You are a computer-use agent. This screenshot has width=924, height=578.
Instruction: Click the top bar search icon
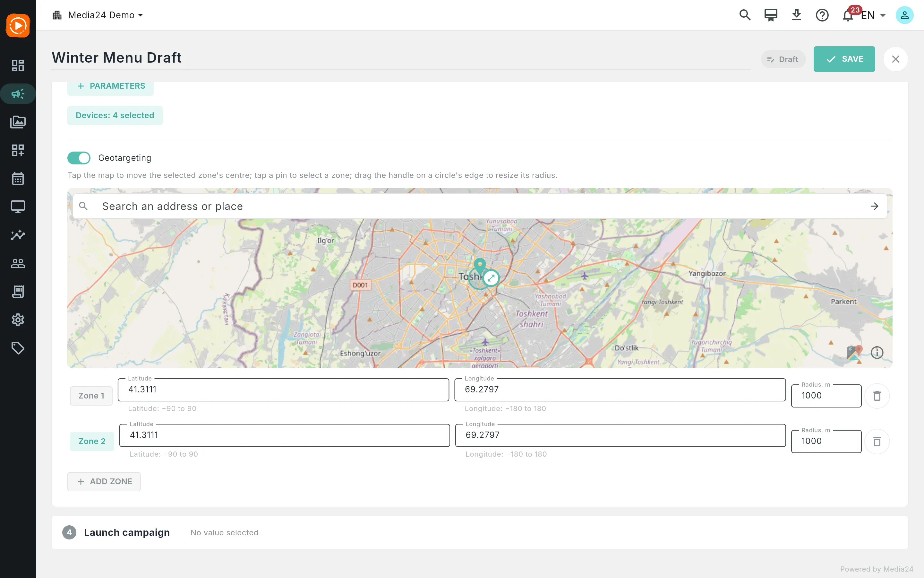pyautogui.click(x=745, y=15)
